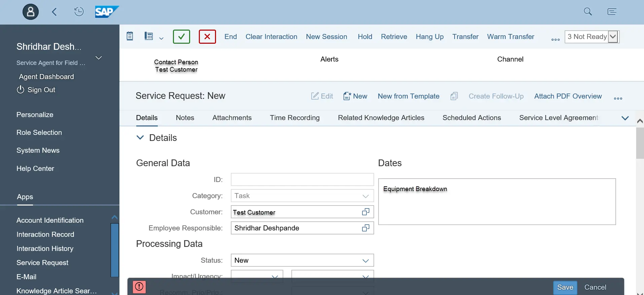The width and height of the screenshot is (644, 295).
Task: Expand the user role chevron in sidebar
Action: coord(99,58)
